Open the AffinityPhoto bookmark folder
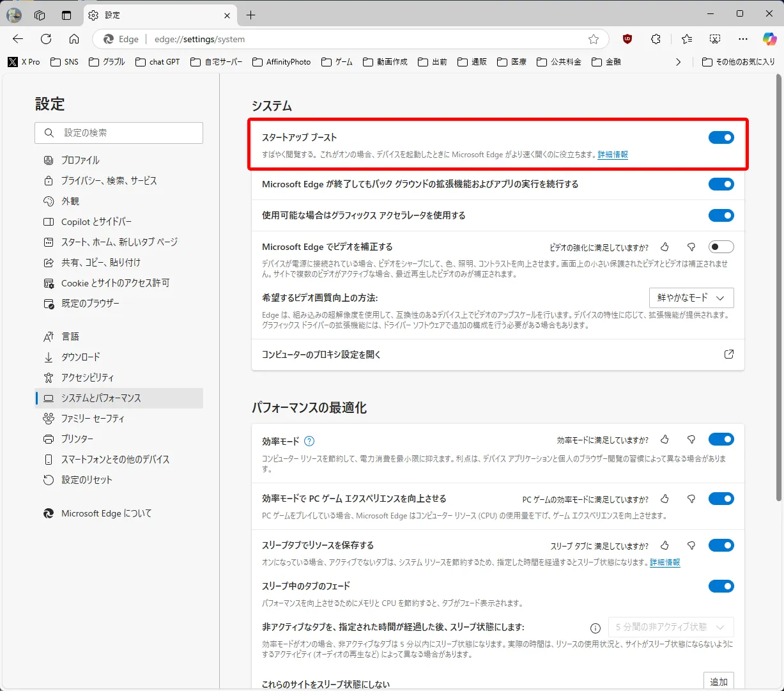Viewport: 784px width, 691px height. tap(282, 62)
